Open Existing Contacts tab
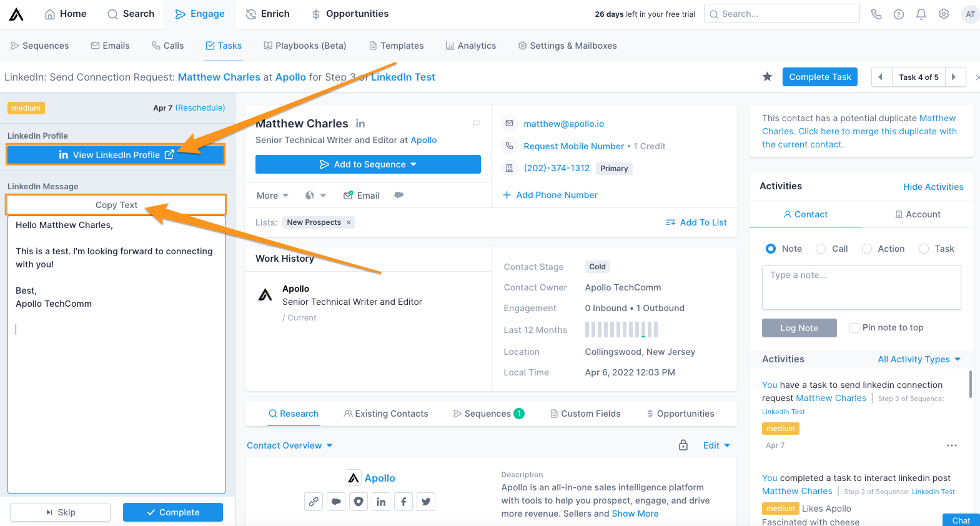980x526 pixels. (386, 414)
